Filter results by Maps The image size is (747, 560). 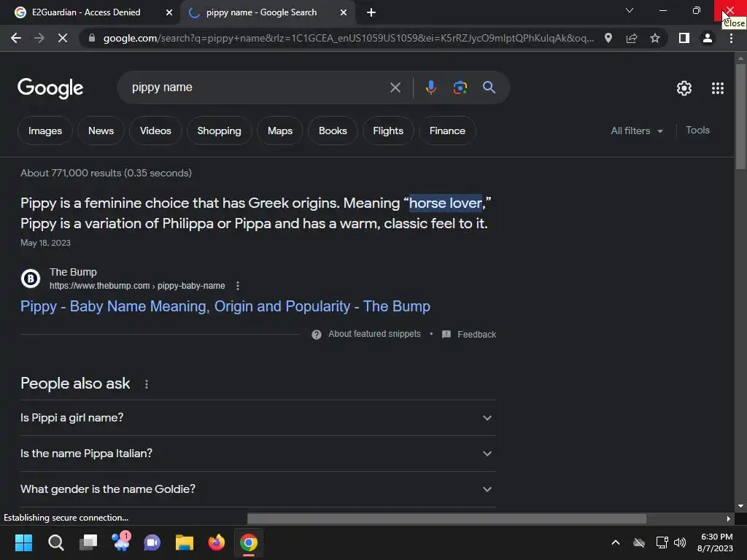tap(280, 131)
